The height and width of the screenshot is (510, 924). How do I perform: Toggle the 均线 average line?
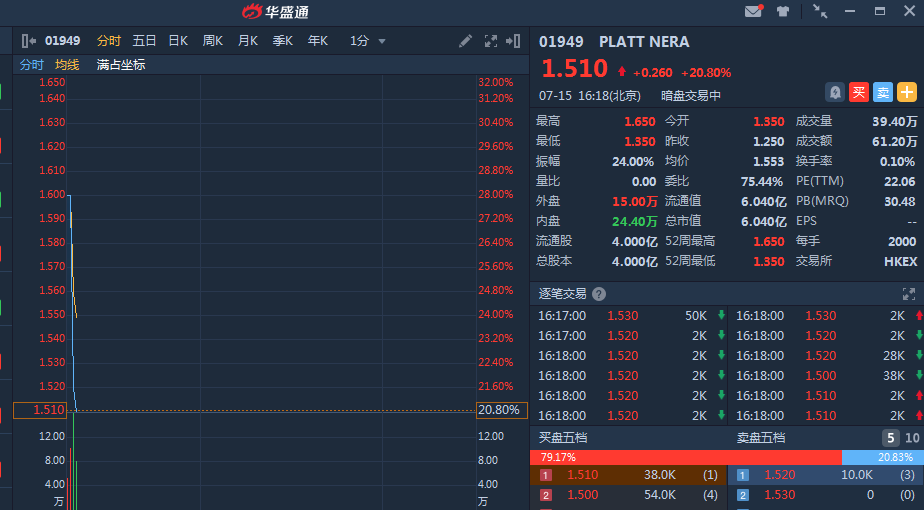click(x=67, y=65)
